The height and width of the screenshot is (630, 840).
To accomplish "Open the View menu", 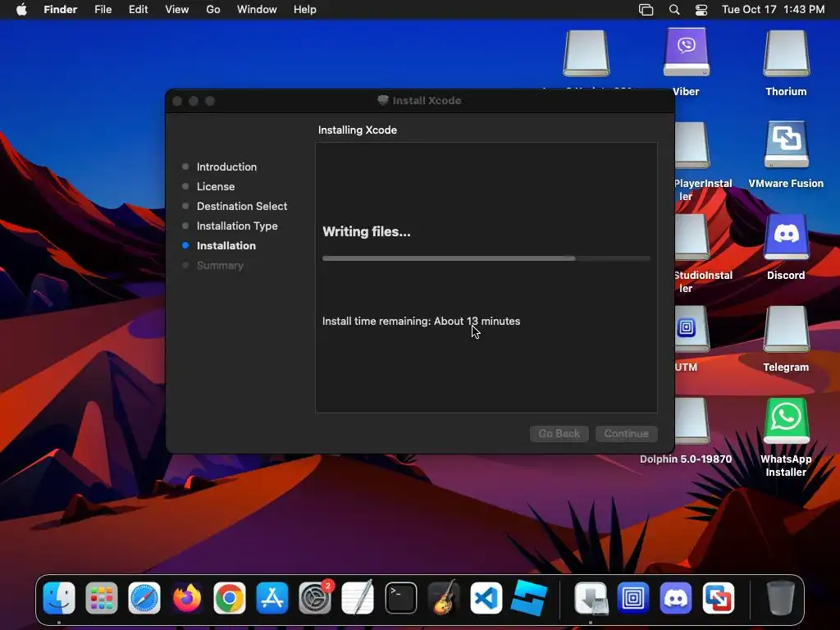I will (x=177, y=10).
